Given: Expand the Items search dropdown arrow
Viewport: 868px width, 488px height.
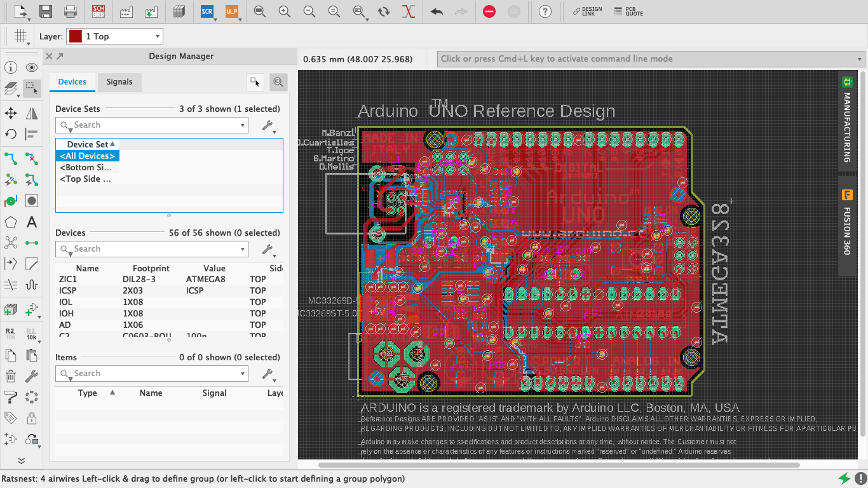Looking at the screenshot, I should 242,374.
